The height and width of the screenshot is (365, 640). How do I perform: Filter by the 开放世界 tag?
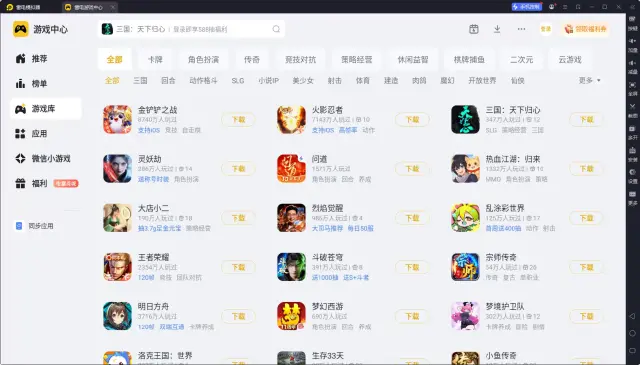[x=482, y=80]
